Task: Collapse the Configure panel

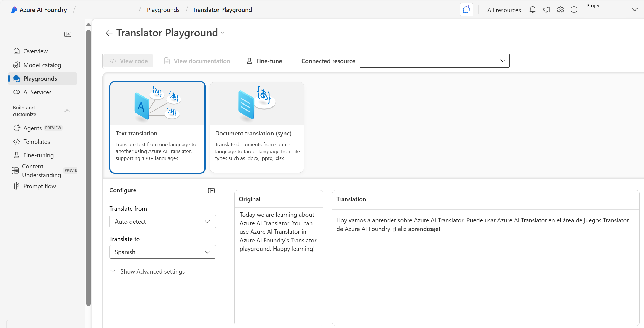Action: click(x=211, y=190)
